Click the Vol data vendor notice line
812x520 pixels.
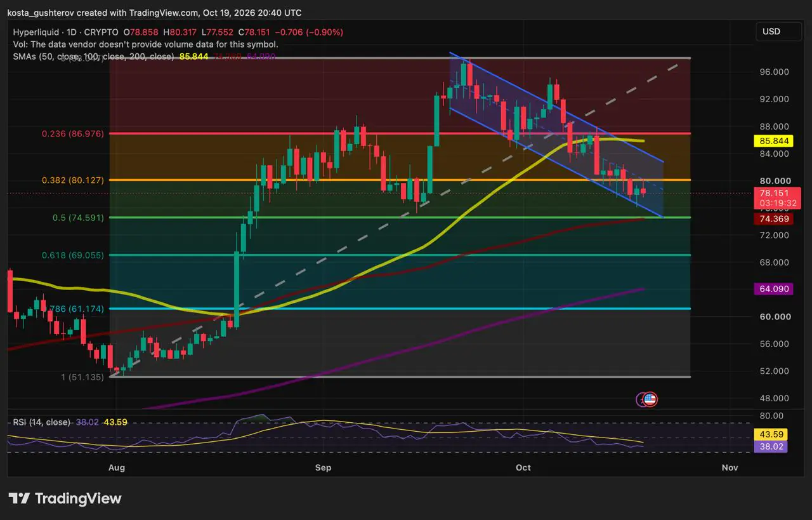(x=145, y=44)
